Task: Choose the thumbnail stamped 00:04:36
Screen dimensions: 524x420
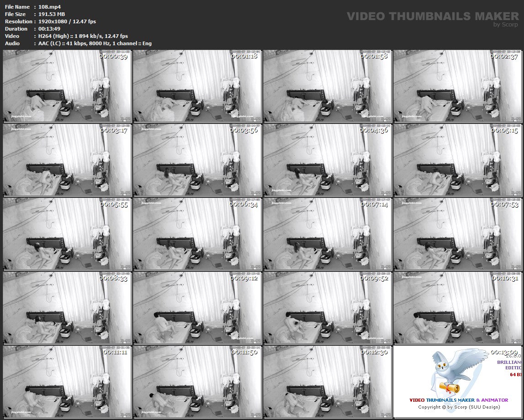Action: tap(328, 160)
